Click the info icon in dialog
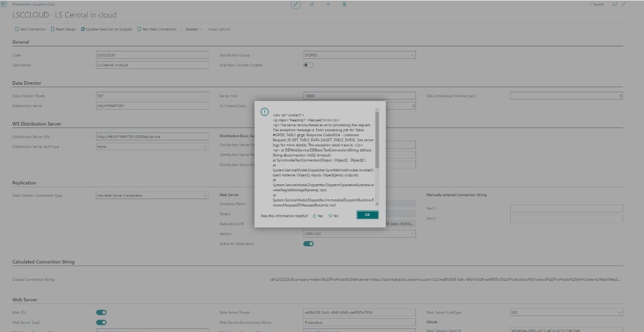 tap(264, 112)
